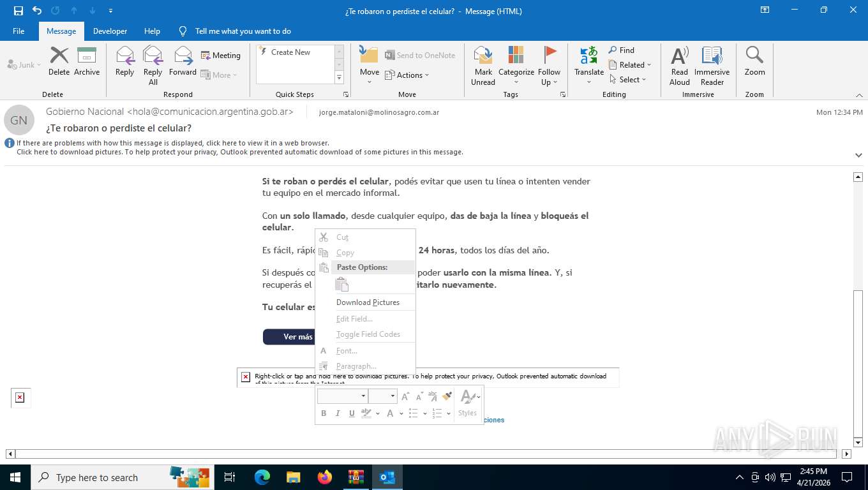Apply font color in mini toolbar
This screenshot has width=868, height=490.
[390, 413]
